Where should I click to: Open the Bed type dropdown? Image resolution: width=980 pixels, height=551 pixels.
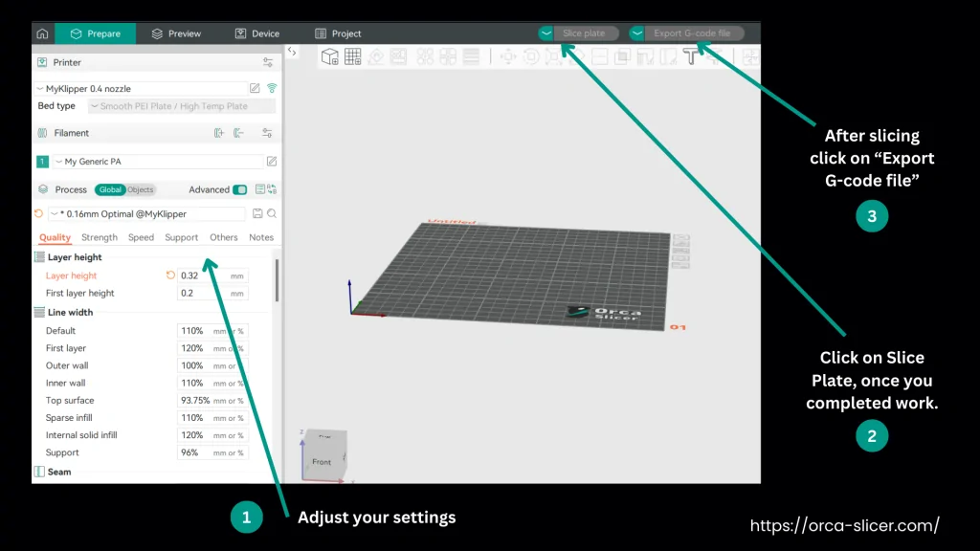[181, 106]
